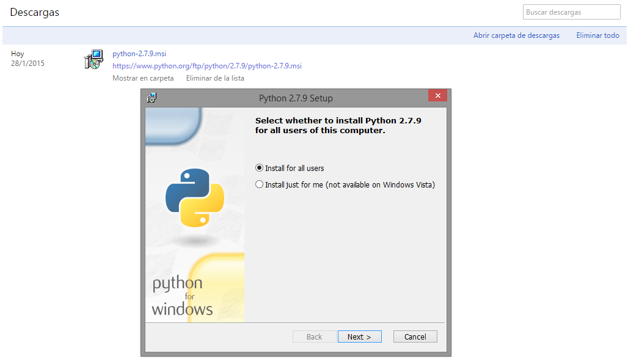Select Install just for me option
Screen dimensions: 628x364
[345, 184]
